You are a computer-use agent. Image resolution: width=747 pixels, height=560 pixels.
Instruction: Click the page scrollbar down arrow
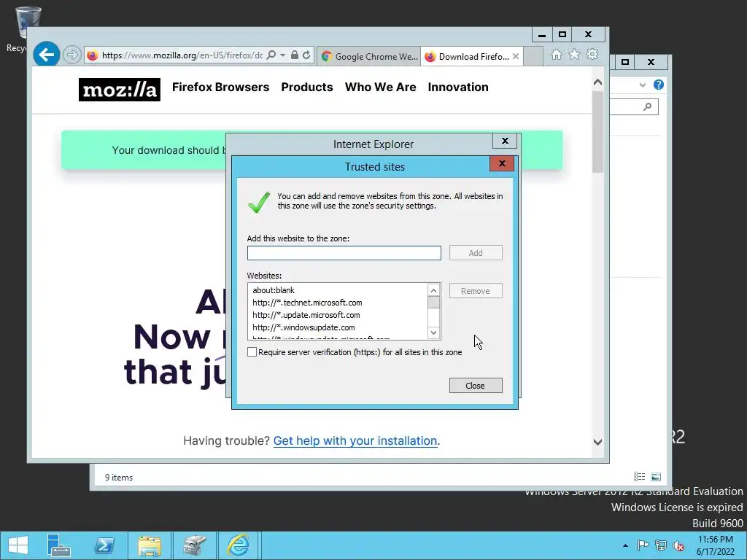point(597,442)
